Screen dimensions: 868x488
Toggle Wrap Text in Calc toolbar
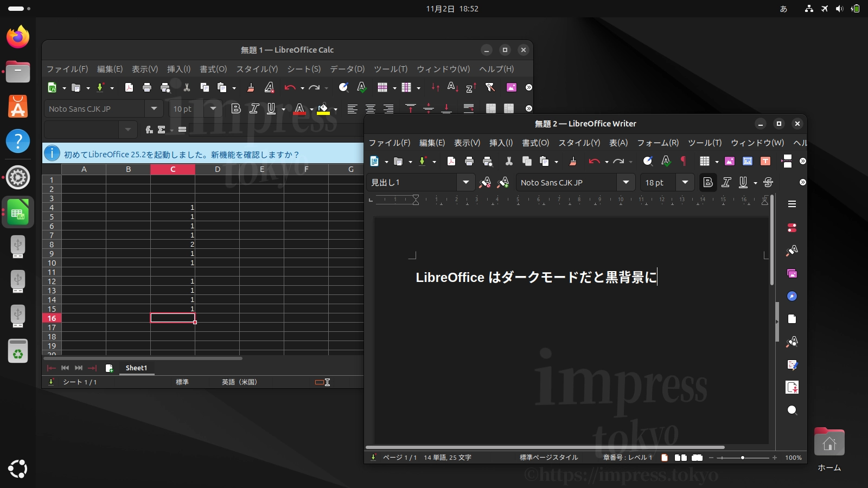coord(469,109)
